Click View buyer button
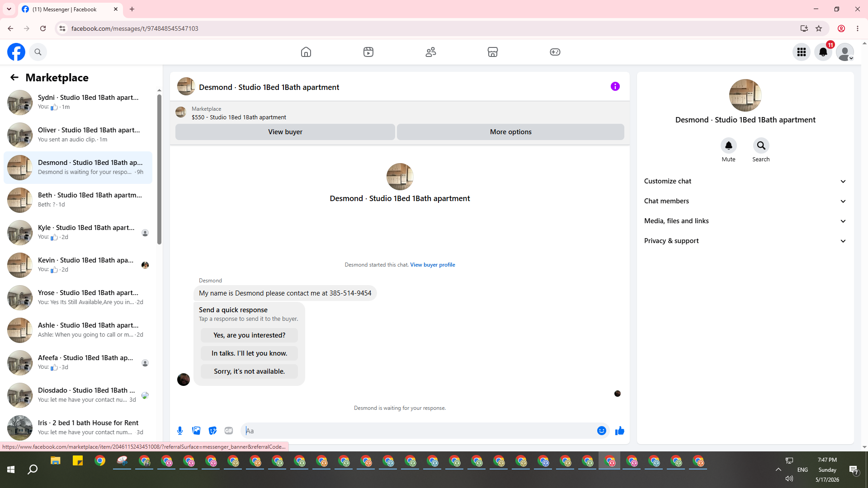Viewport: 868px width, 488px height. [x=285, y=132]
